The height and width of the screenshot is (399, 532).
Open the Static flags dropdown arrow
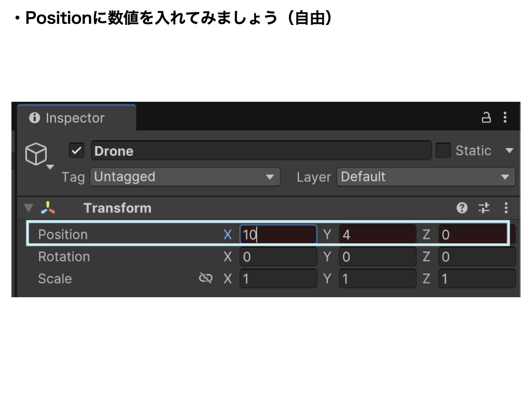(510, 150)
